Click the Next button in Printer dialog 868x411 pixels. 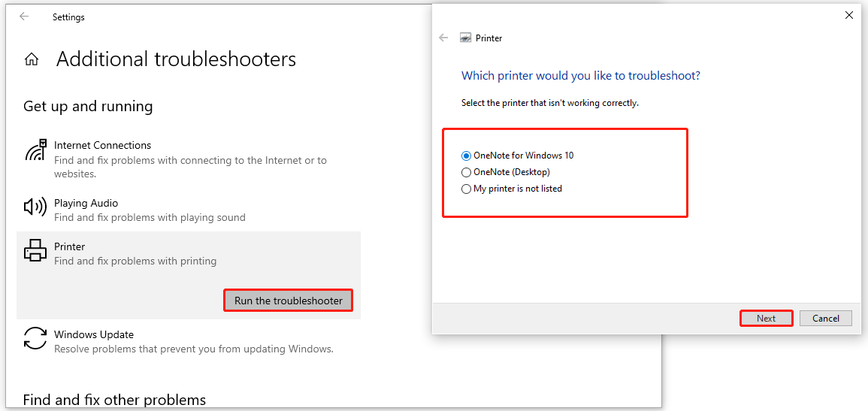pos(767,318)
